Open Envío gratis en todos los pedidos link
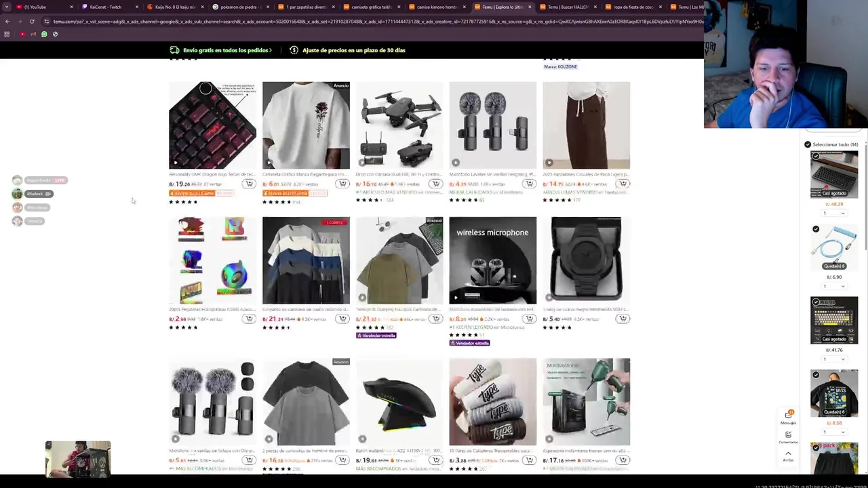The image size is (868, 488). [x=220, y=50]
